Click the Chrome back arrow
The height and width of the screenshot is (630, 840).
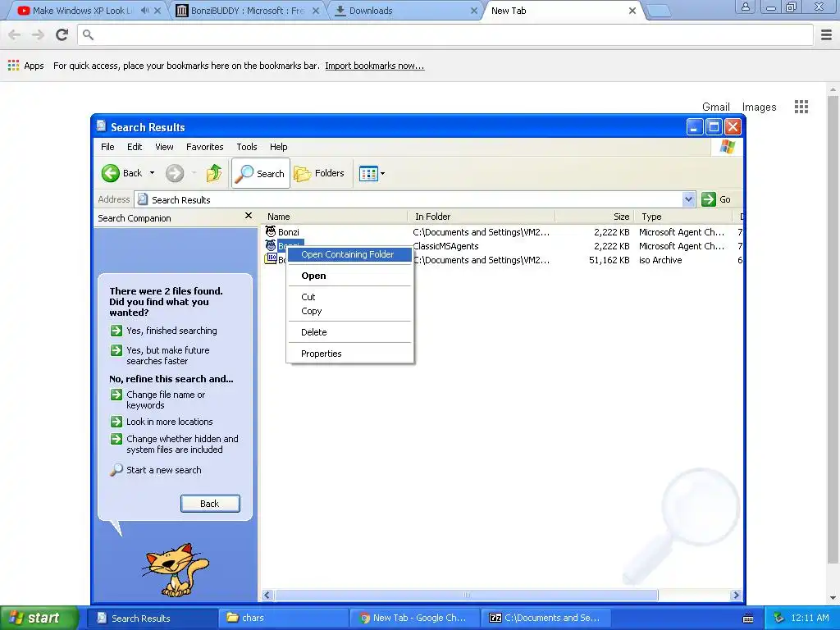pos(15,34)
